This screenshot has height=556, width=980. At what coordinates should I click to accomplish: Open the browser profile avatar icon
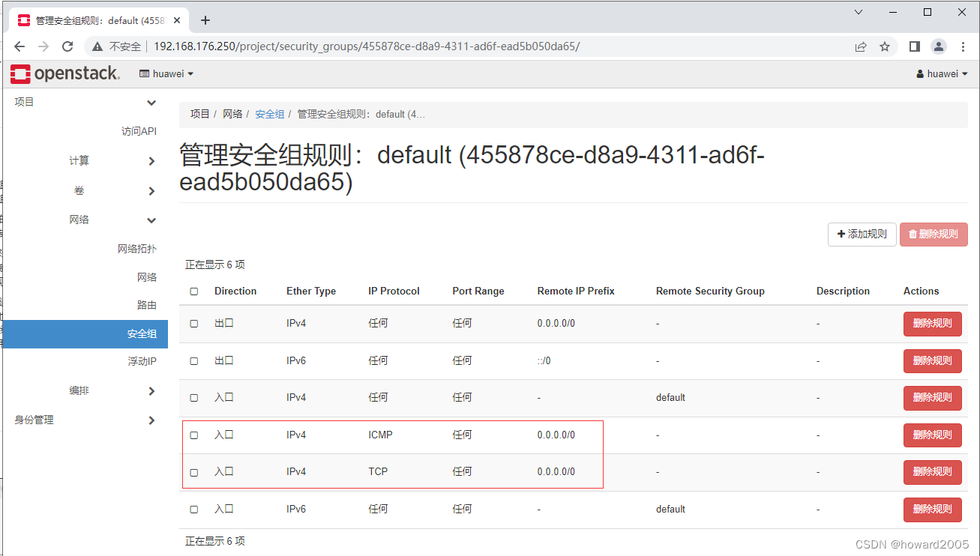click(x=939, y=46)
